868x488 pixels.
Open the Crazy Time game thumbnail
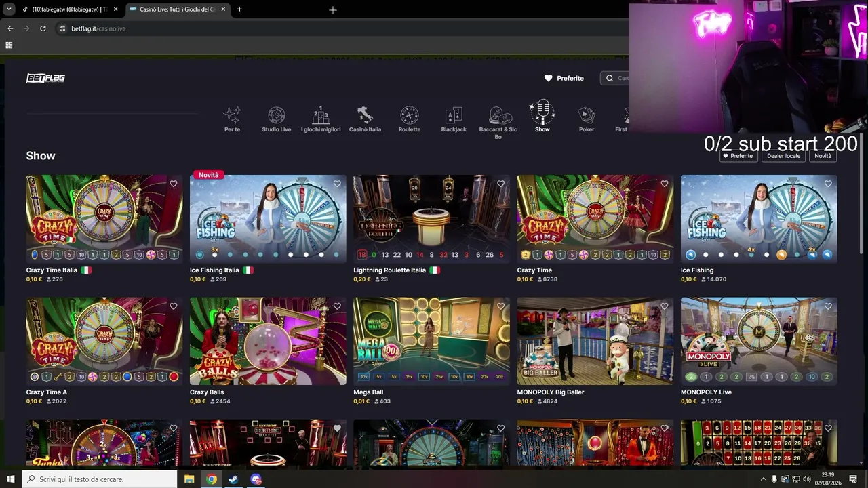pos(595,218)
